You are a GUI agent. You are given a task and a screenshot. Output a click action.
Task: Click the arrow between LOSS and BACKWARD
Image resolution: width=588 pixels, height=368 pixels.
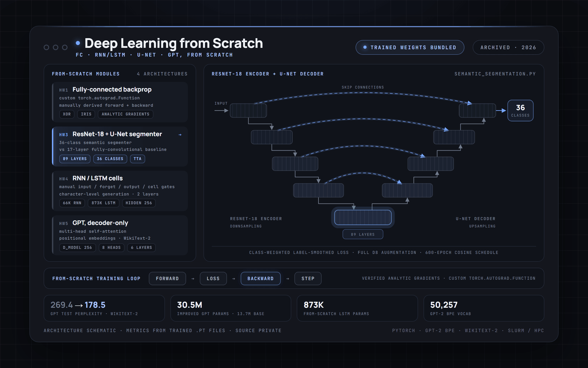pyautogui.click(x=234, y=279)
